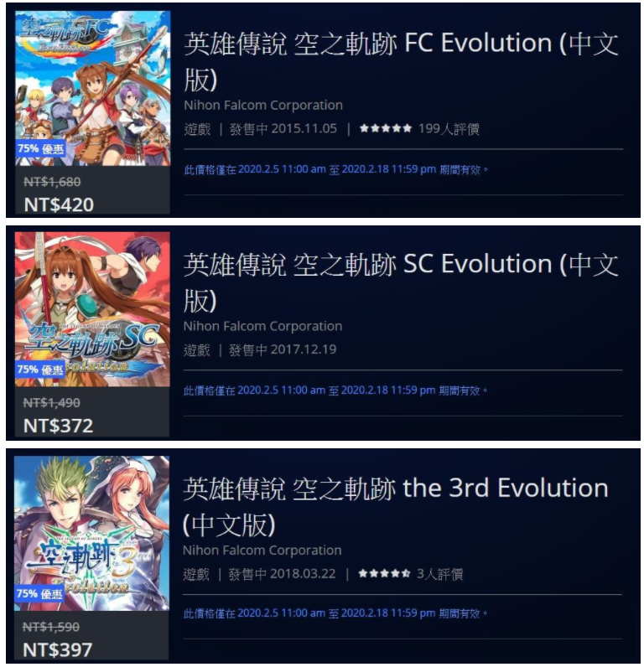The image size is (644, 667).
Task: Open the 空之軌跡 SC Evolution cover thumbnail
Action: tap(92, 309)
